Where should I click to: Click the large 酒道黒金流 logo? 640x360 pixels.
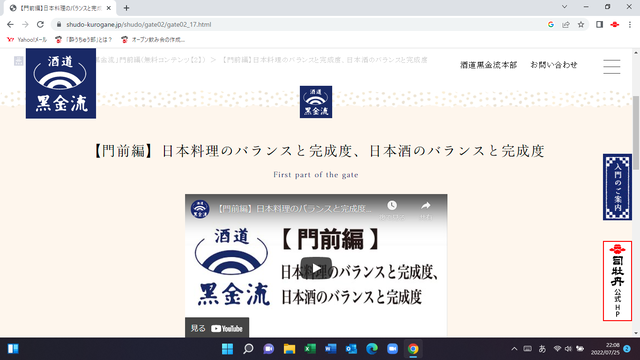click(x=61, y=83)
